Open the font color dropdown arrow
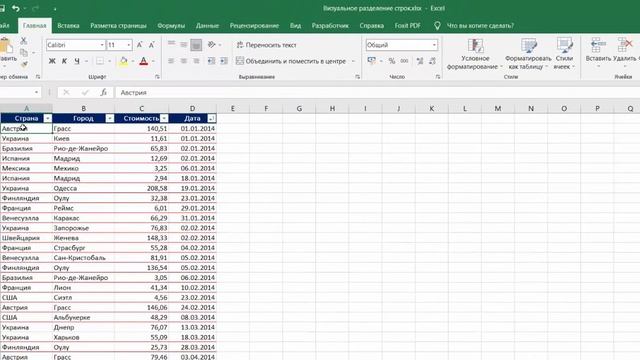This screenshot has height=360, width=640. click(x=153, y=61)
